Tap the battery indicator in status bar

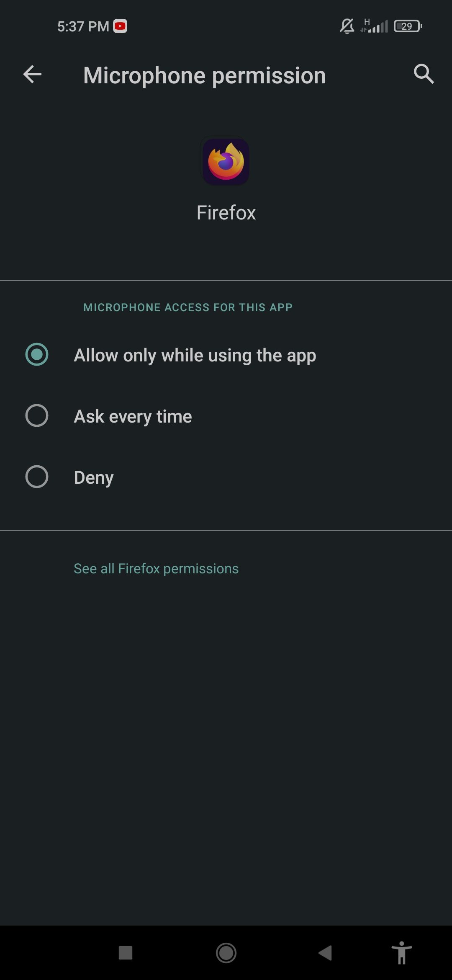(407, 26)
